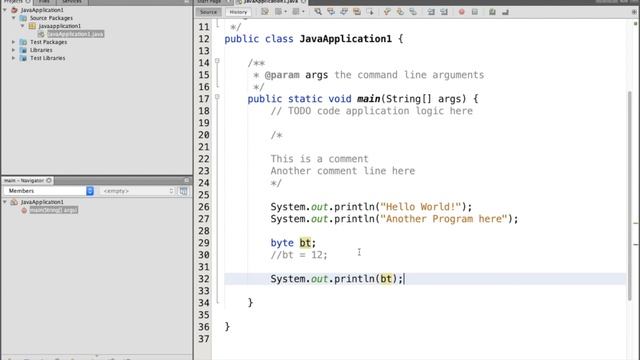This screenshot has height=360, width=640.
Task: Click the Find Selection magnifier icon
Action: click(x=318, y=12)
